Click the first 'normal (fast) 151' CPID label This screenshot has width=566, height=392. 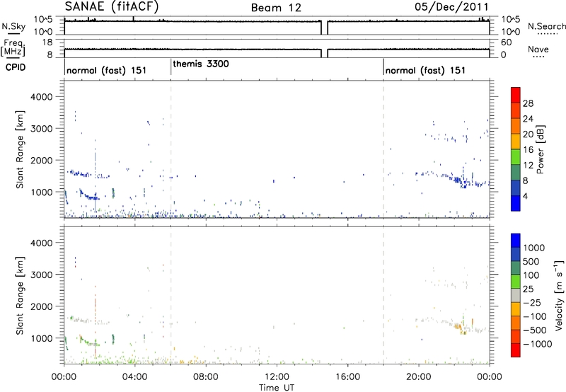click(x=107, y=70)
